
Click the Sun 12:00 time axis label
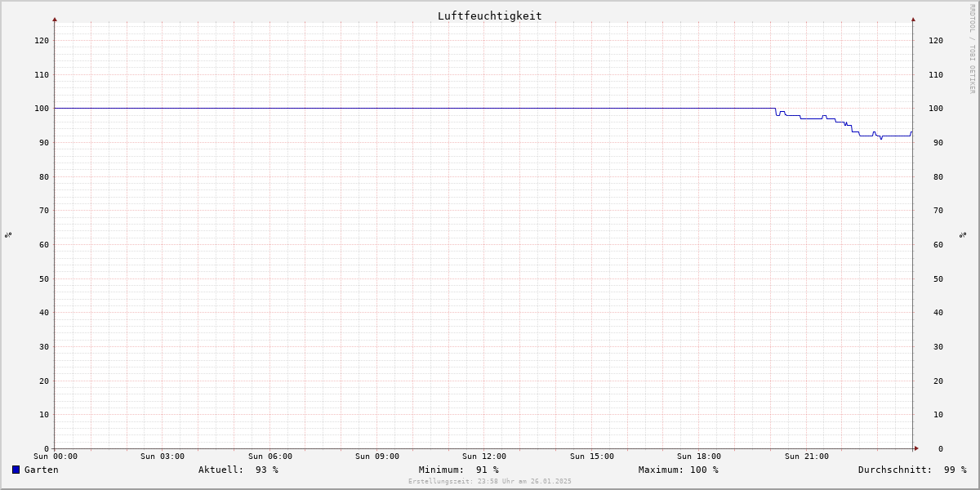(x=484, y=457)
